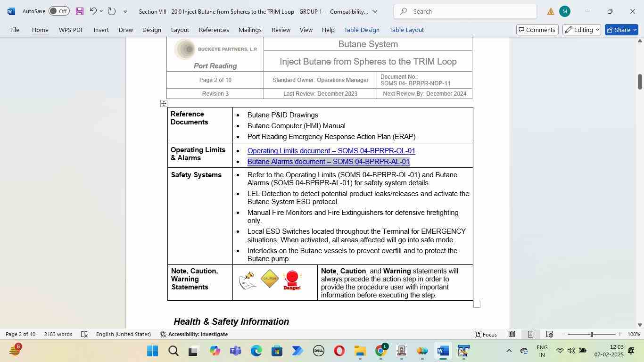Click Accessibility: Investigate in status bar
Screen dimensions: 644x362
coord(194,334)
